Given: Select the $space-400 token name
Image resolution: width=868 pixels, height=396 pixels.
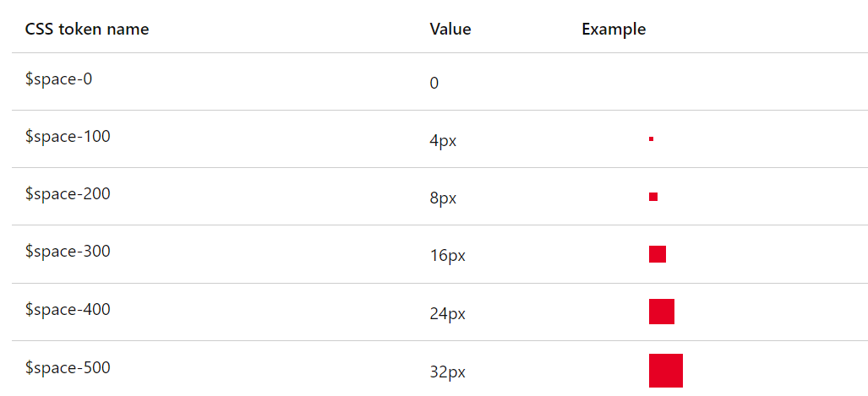Looking at the screenshot, I should click(68, 309).
